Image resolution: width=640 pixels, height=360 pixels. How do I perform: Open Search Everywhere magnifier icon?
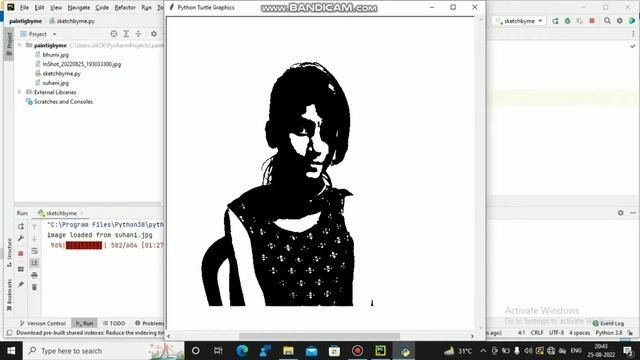click(x=607, y=21)
